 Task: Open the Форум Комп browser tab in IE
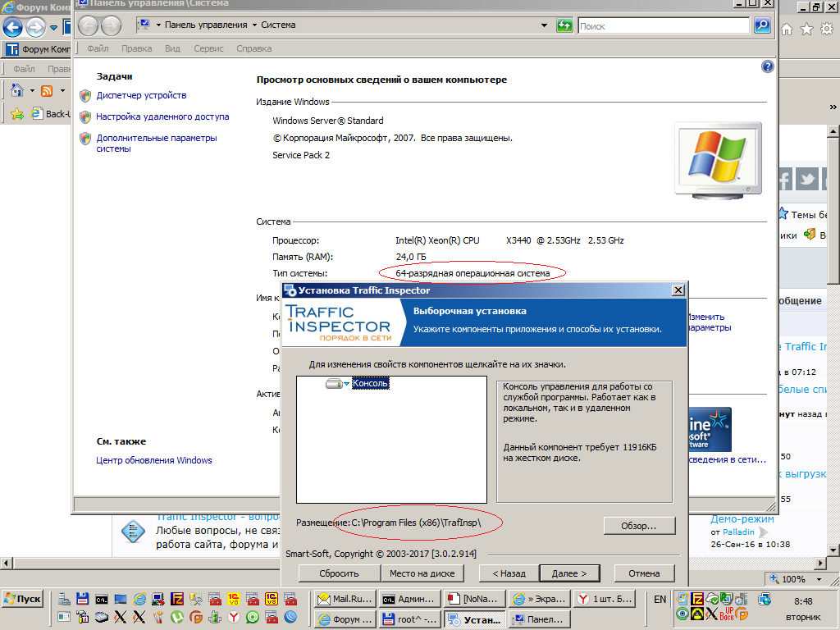tap(38, 49)
